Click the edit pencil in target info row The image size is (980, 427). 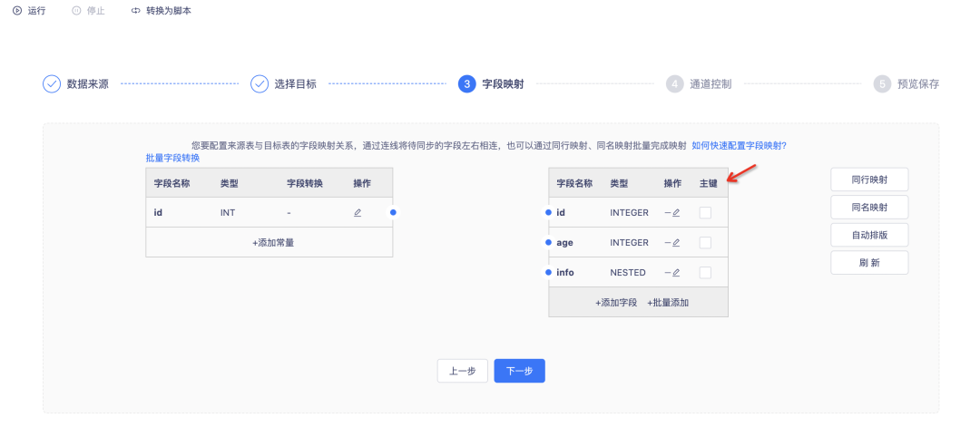coord(676,273)
